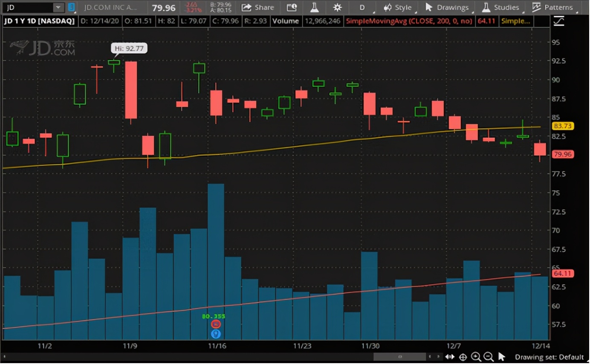Open the flask quick study icon
Image resolution: width=590 pixels, height=364 pixels.
click(315, 7)
